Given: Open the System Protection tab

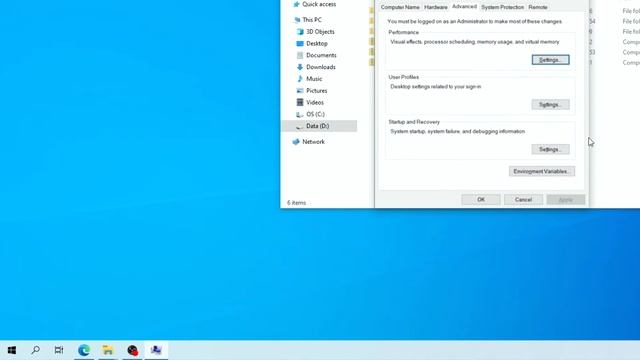Looking at the screenshot, I should (x=502, y=7).
